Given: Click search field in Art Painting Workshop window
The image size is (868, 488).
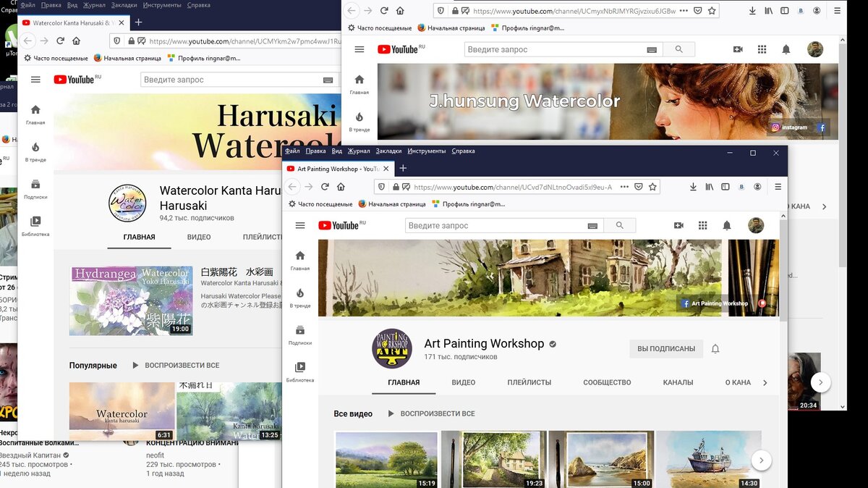Looking at the screenshot, I should pyautogui.click(x=496, y=225).
